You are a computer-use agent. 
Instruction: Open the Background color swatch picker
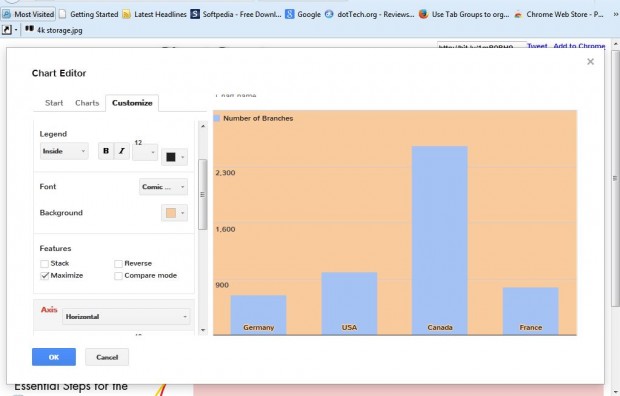point(174,213)
